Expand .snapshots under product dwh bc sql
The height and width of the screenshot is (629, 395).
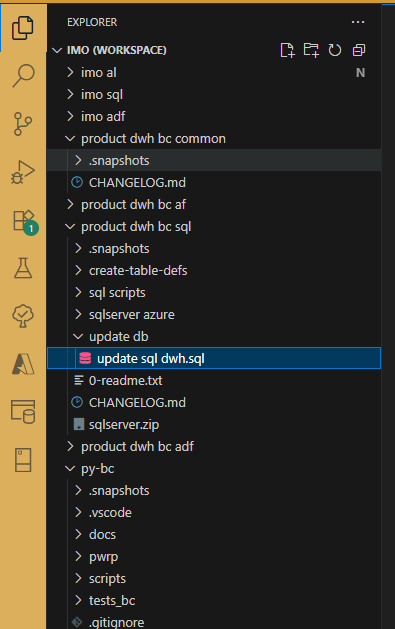pyautogui.click(x=78, y=248)
